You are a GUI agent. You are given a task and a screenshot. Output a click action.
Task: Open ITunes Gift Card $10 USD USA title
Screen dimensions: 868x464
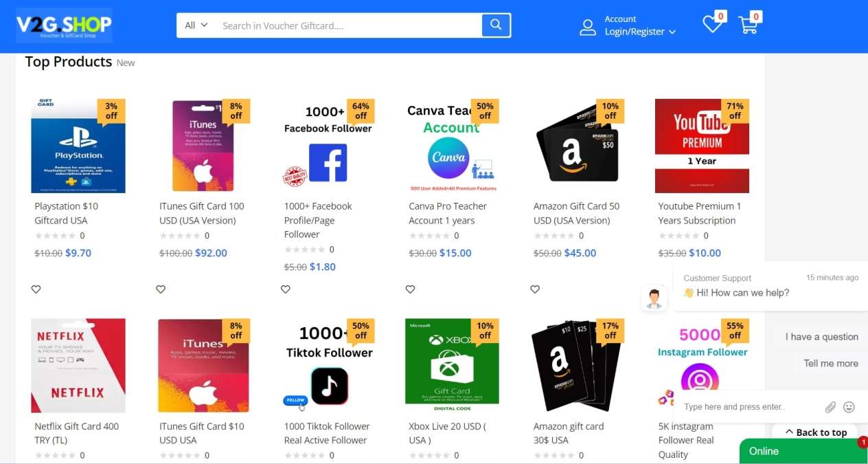202,433
